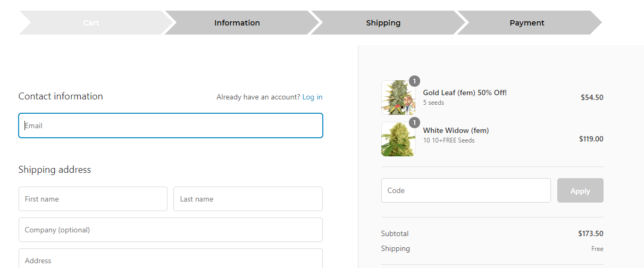Select the Gold Leaf (fem) product title

[465, 93]
